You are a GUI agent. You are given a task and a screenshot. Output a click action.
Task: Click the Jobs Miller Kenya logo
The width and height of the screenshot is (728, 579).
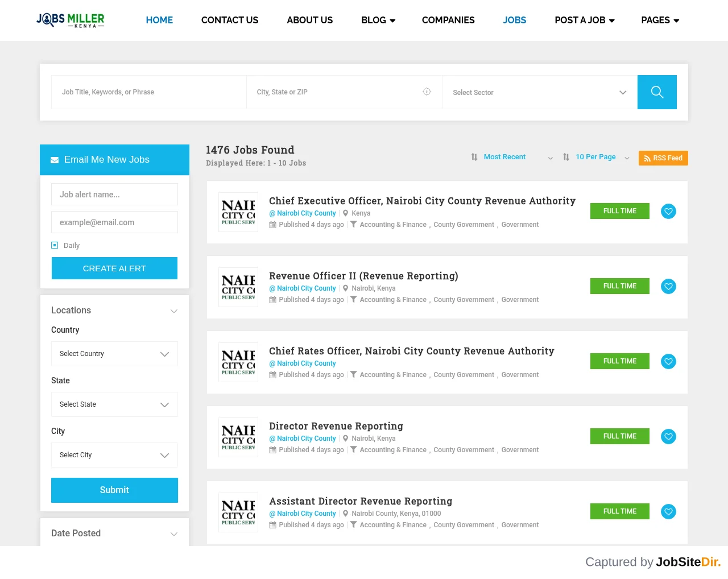71,20
